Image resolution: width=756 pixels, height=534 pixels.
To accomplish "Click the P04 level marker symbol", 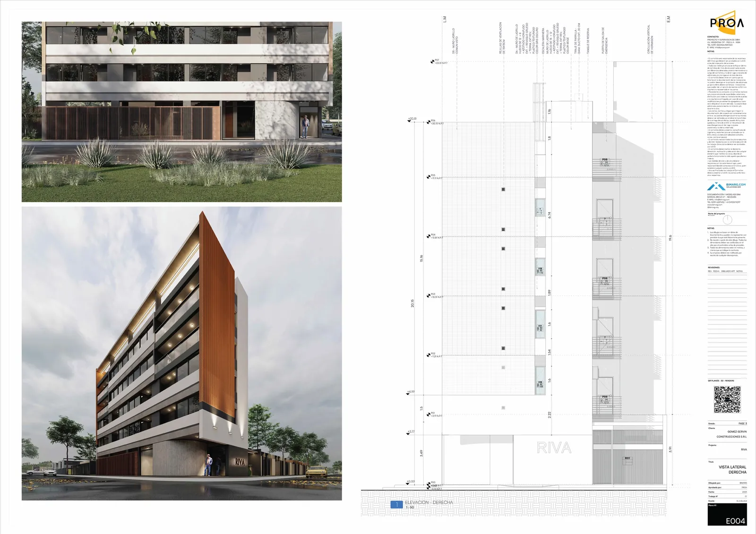I will (429, 236).
